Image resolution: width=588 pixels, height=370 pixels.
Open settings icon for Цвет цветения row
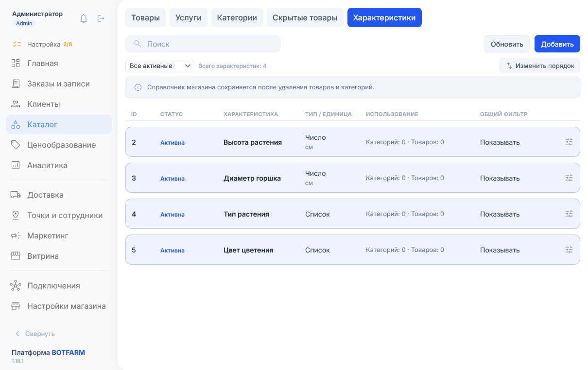[570, 250]
